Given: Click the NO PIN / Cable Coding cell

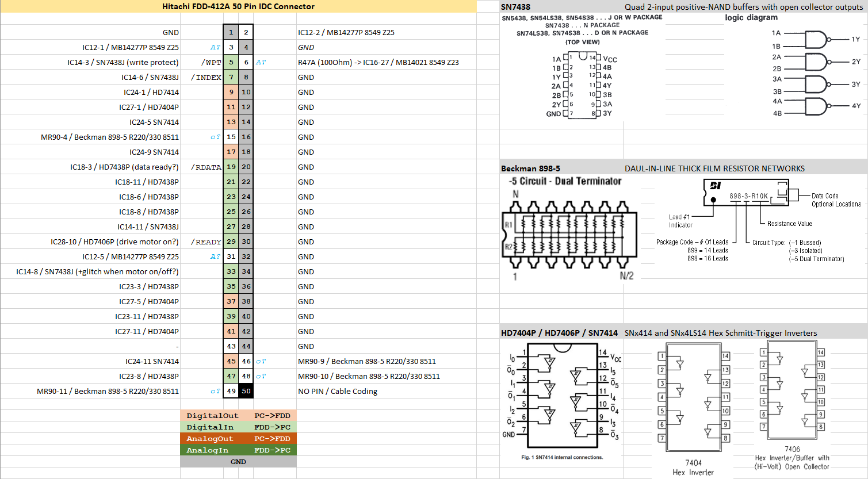Looking at the screenshot, I should tap(338, 391).
